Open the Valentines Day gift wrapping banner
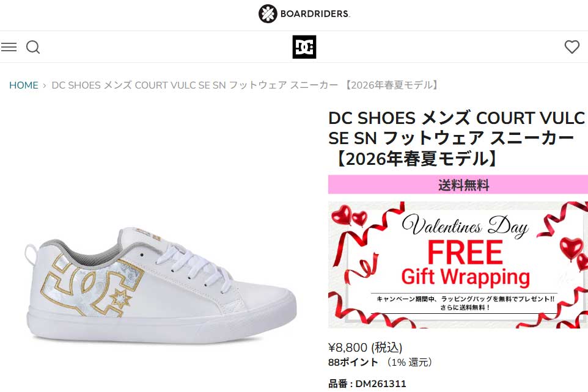 pyautogui.click(x=458, y=265)
